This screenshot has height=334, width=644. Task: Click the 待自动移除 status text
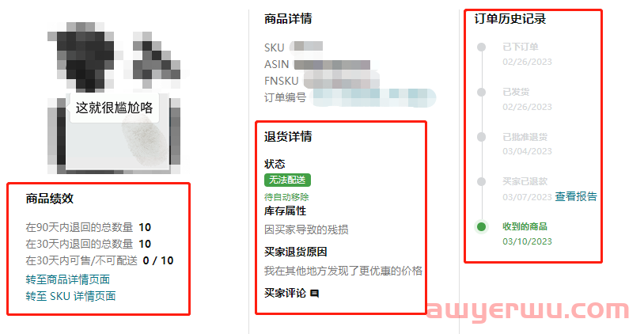[286, 197]
